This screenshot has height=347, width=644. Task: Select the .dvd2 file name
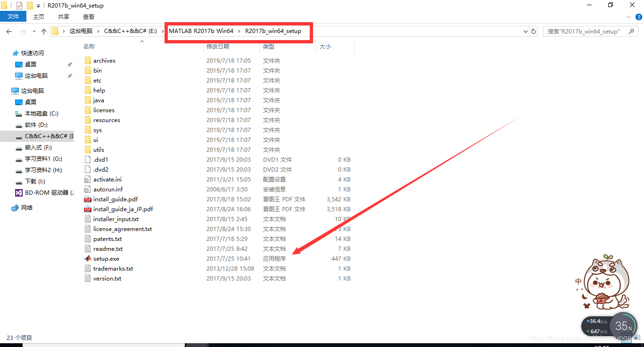[101, 169]
